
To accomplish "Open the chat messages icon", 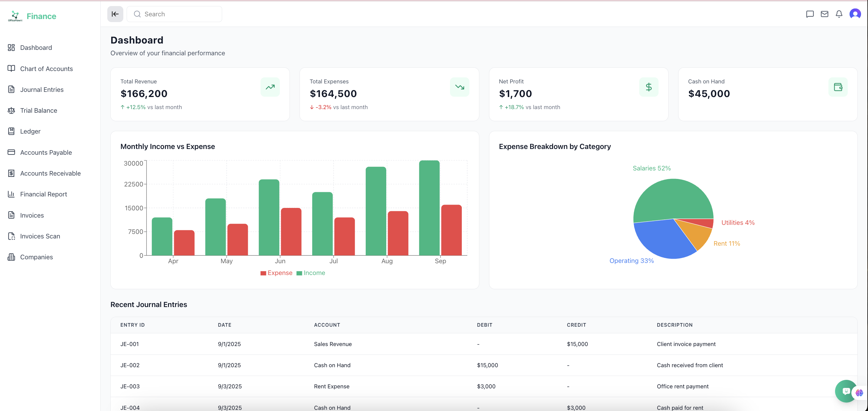I will (810, 14).
